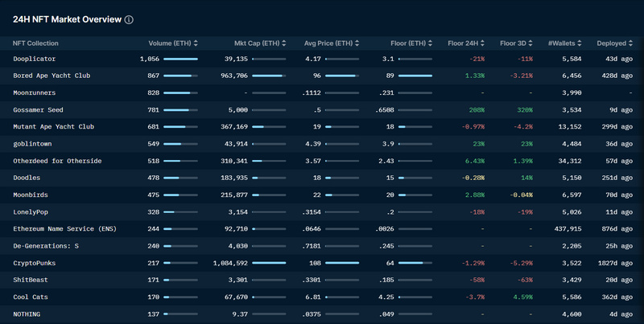This screenshot has width=644, height=324.
Task: Click the Mkt Cap (ETH) sort arrows
Action: point(283,43)
